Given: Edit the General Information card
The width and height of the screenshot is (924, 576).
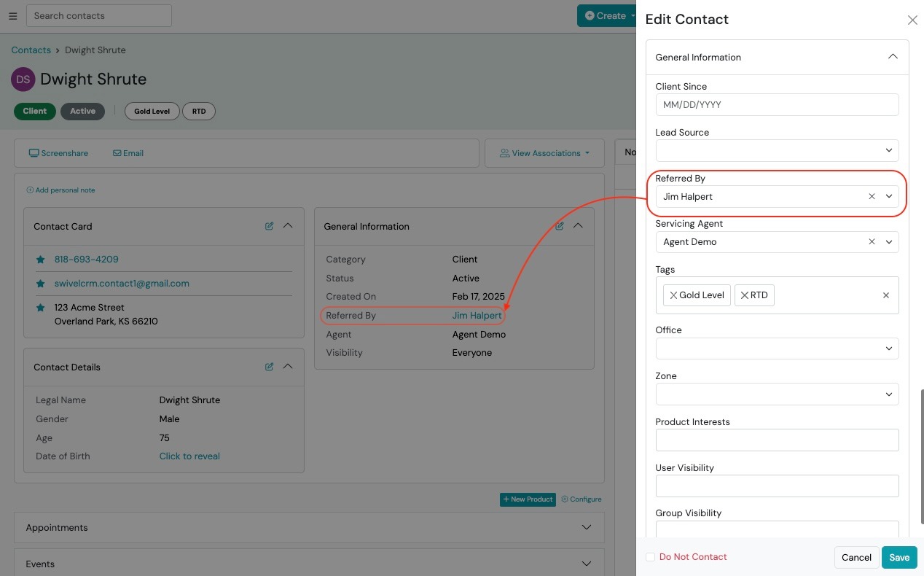Looking at the screenshot, I should 559,226.
